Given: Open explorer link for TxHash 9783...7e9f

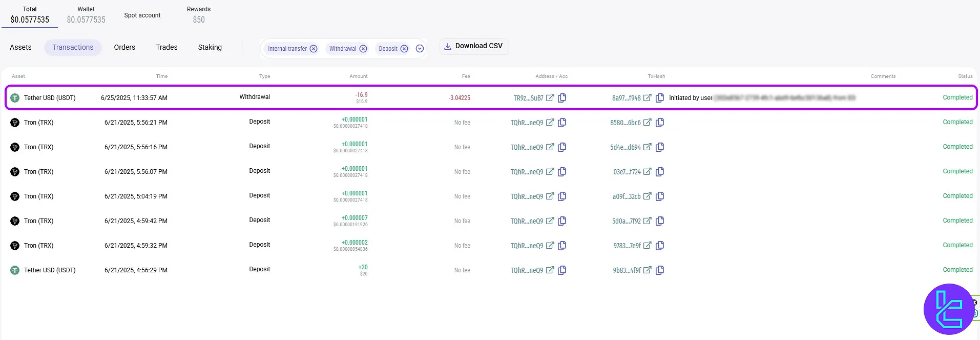Looking at the screenshot, I should click(647, 245).
